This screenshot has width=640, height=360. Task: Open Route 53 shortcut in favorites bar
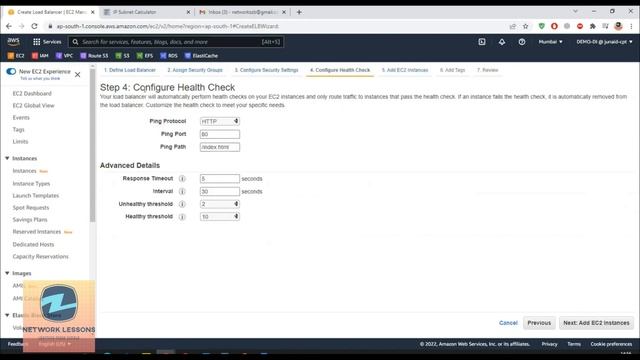click(94, 56)
